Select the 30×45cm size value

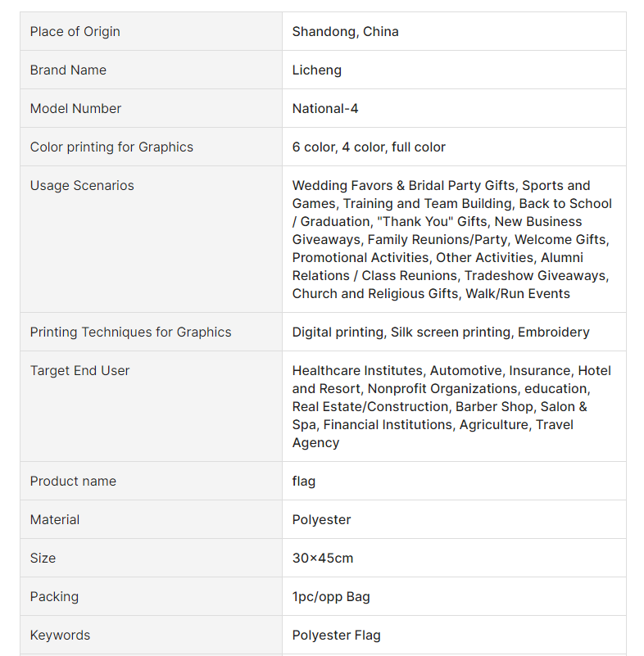pyautogui.click(x=322, y=559)
